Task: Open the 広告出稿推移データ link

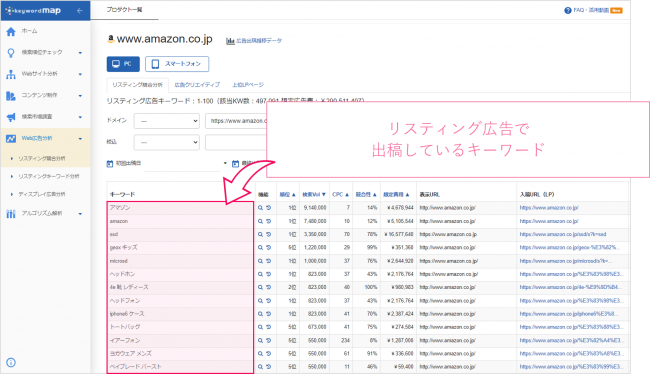Action: (259, 41)
